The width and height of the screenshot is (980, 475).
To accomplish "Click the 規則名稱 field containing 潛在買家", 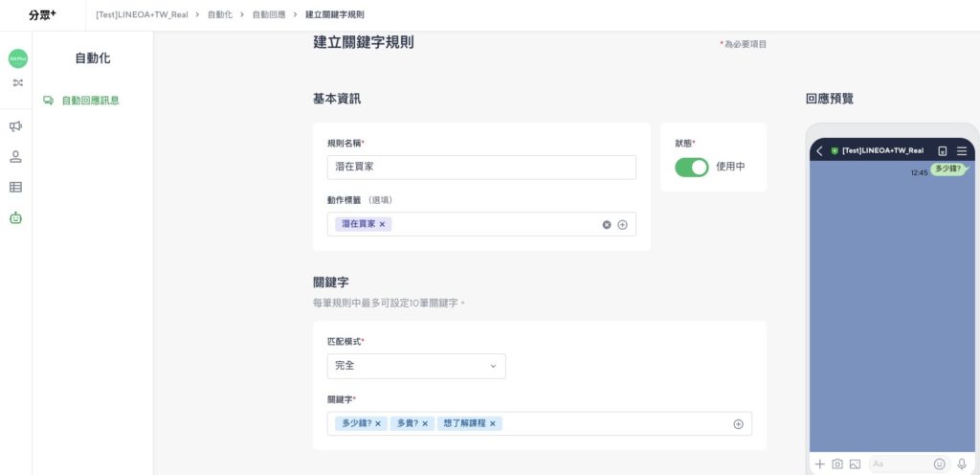I will pos(481,168).
